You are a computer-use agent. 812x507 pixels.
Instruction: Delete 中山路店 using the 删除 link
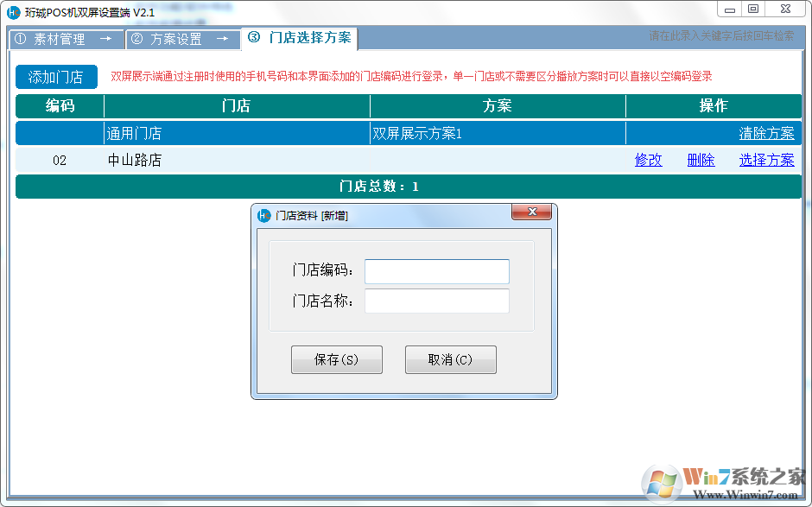coord(701,160)
